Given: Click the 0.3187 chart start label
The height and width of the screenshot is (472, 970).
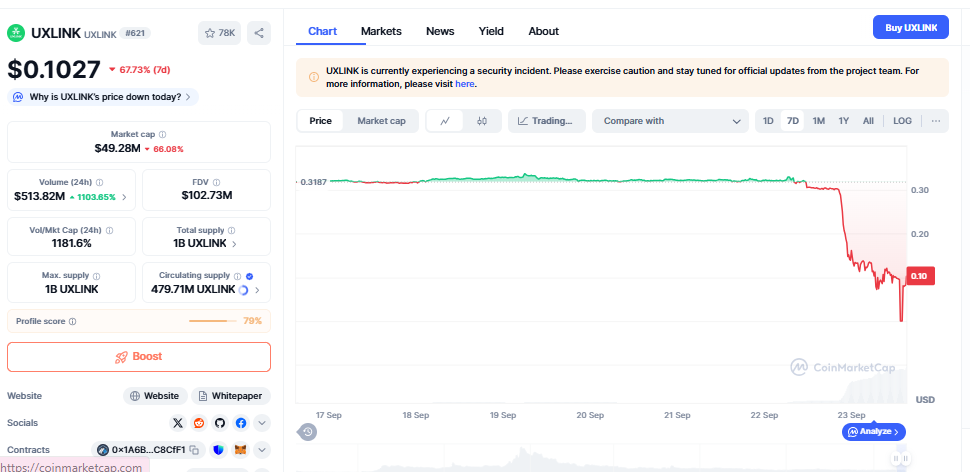Looking at the screenshot, I should pyautogui.click(x=312, y=182).
